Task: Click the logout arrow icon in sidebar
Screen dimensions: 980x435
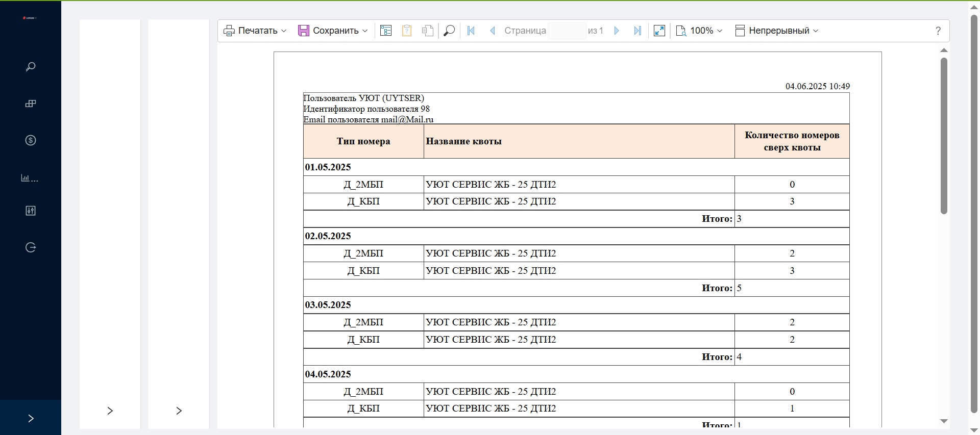Action: click(31, 248)
